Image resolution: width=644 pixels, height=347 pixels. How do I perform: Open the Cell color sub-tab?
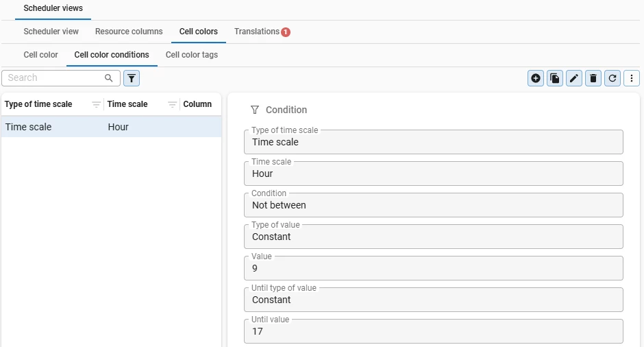pyautogui.click(x=40, y=55)
